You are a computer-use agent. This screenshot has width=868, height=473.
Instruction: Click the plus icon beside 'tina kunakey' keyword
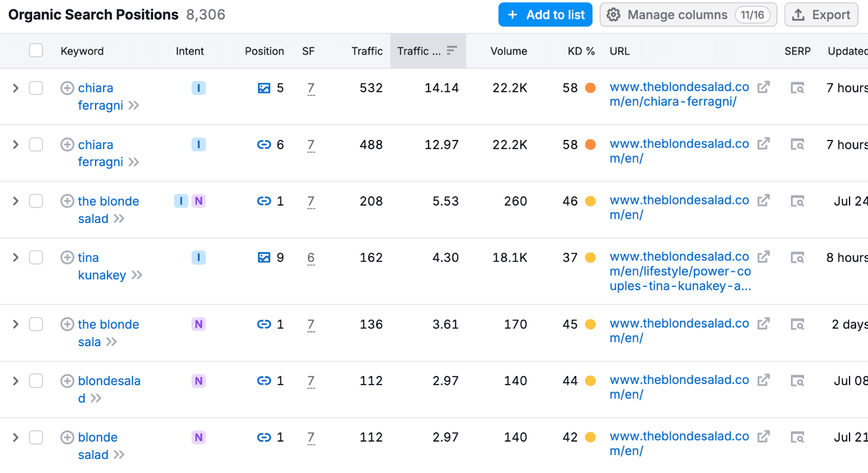(67, 258)
